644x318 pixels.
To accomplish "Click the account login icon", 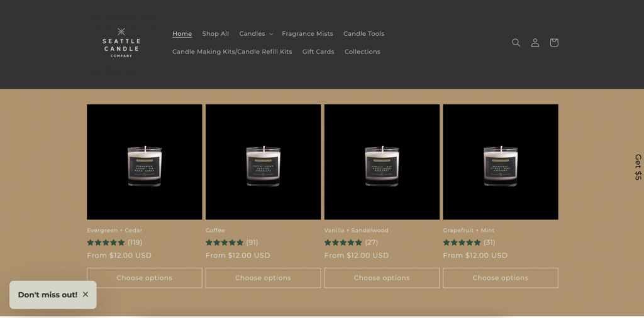I will 535,43.
